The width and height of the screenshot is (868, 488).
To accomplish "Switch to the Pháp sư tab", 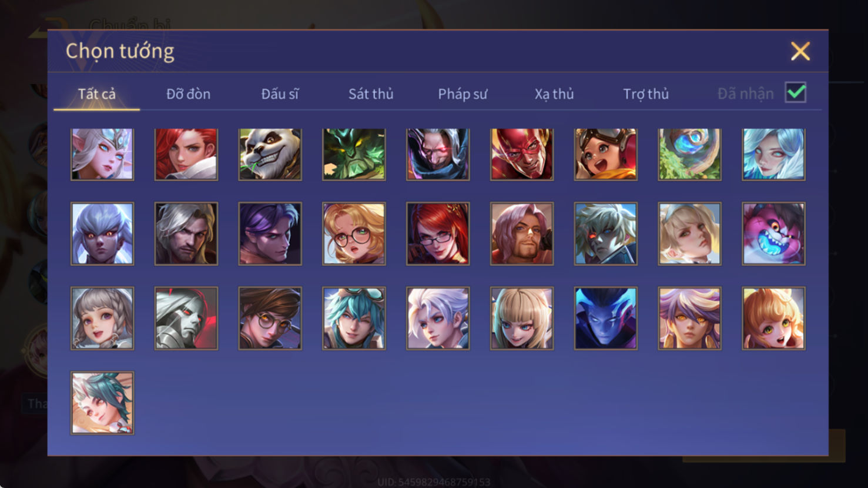I will (463, 93).
